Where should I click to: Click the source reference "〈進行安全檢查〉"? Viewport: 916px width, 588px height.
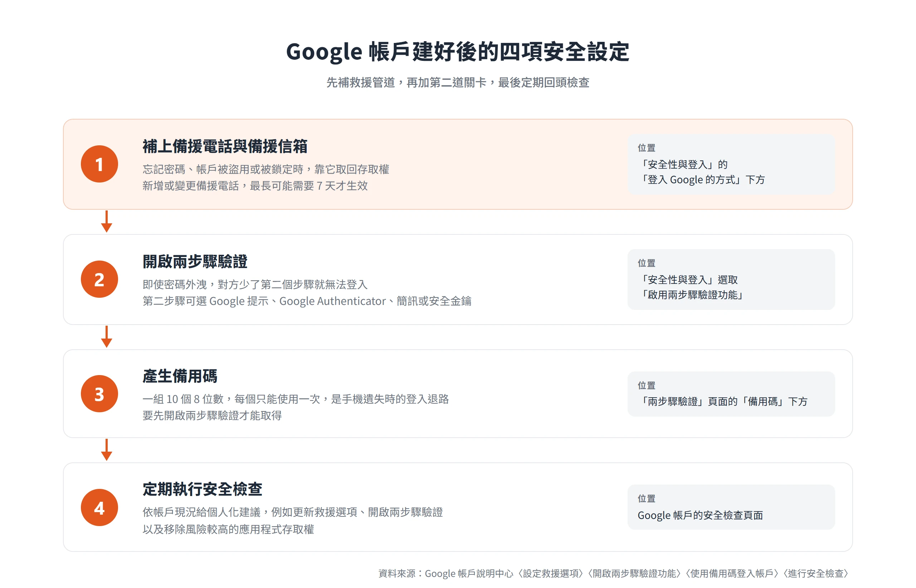(815, 573)
